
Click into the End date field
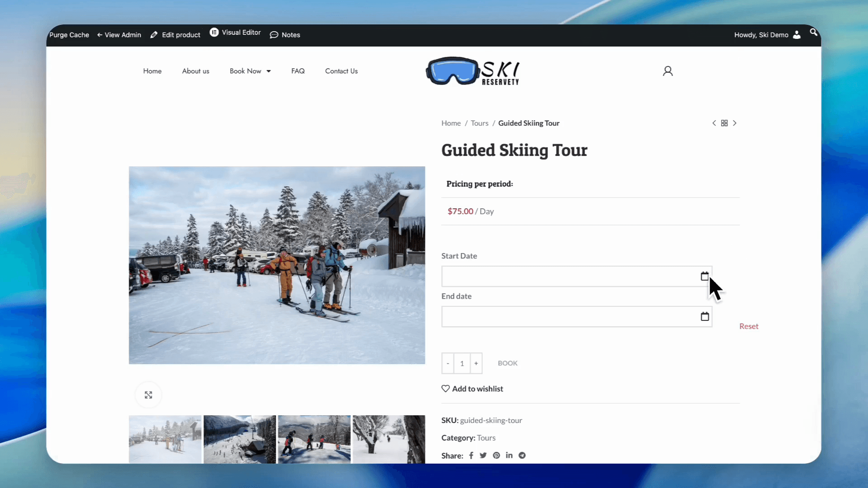(577, 316)
